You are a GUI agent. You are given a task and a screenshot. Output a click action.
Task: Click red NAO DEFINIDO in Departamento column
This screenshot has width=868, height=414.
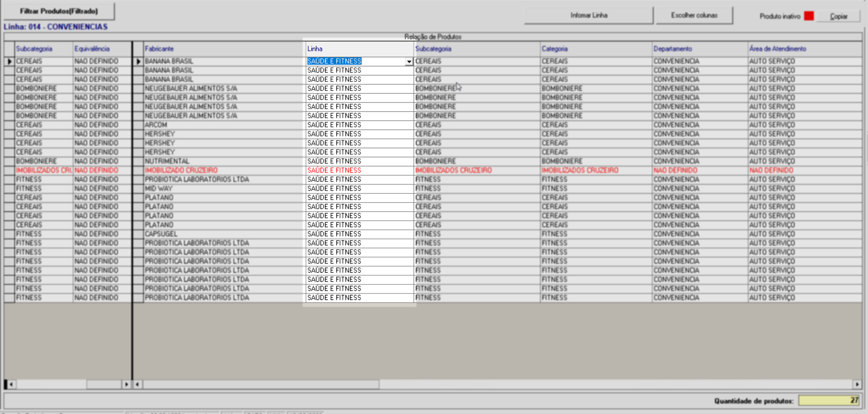tap(700, 170)
